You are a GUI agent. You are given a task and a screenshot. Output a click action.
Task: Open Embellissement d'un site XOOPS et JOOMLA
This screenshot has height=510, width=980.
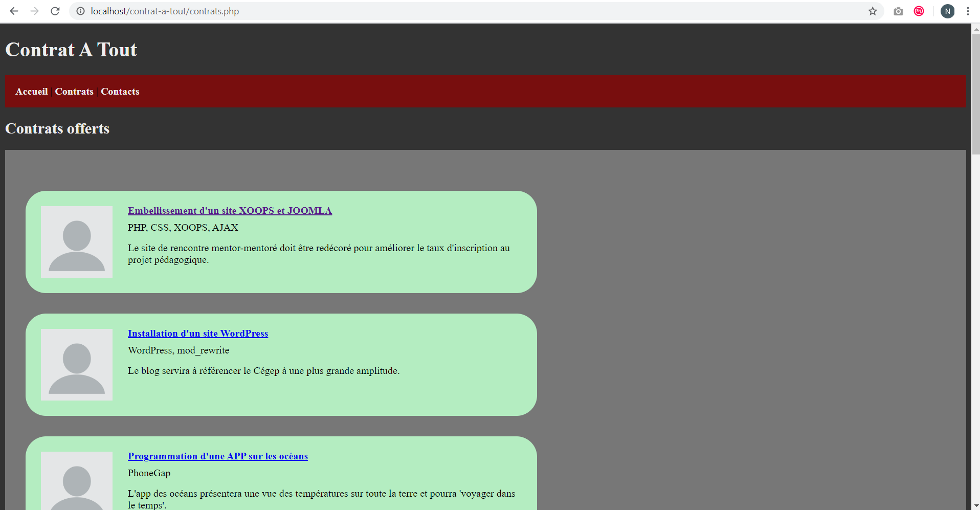(230, 211)
